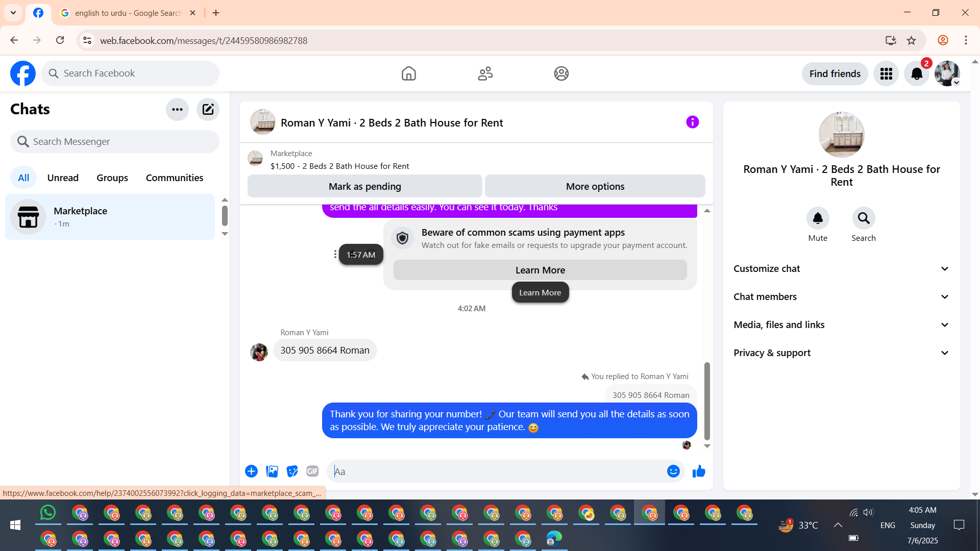
Task: Click the Mark as pending button
Action: coord(364,186)
